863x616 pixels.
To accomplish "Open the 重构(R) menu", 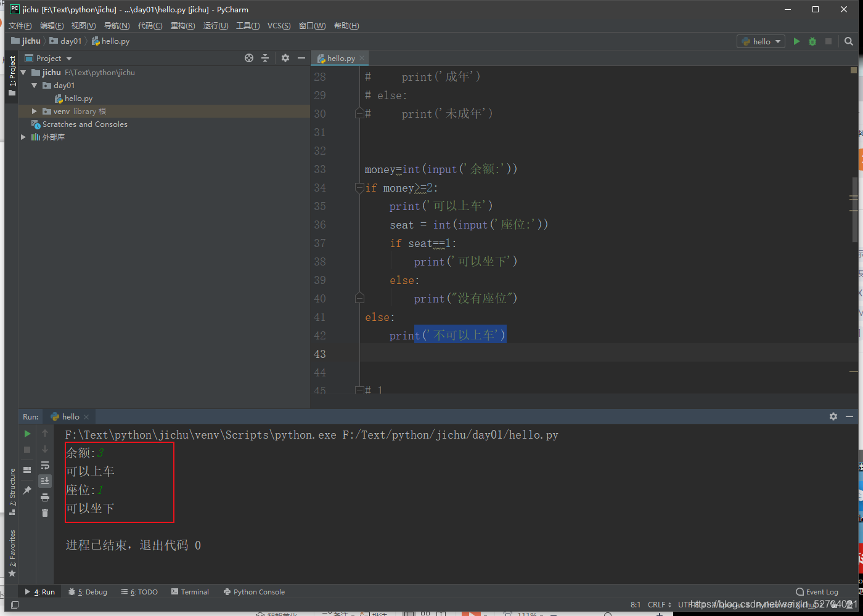I will 183,25.
